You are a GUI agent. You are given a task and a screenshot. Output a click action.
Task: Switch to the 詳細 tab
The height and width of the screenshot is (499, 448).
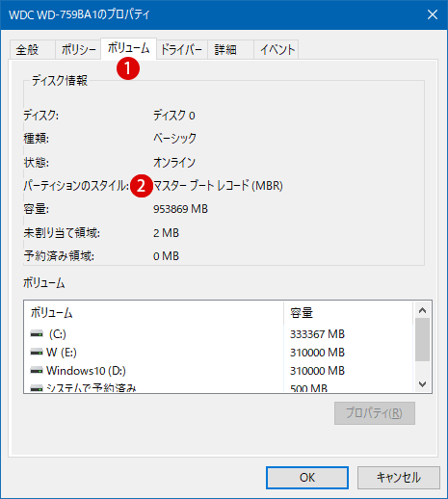tap(230, 49)
